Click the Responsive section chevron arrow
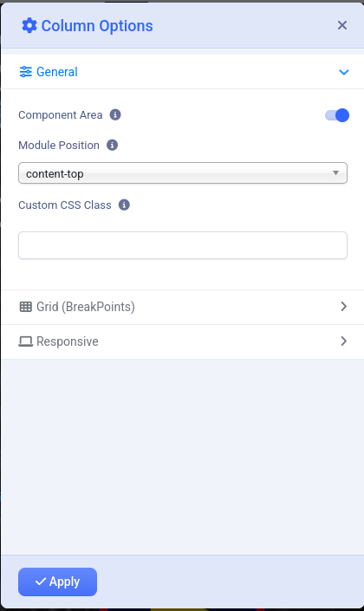This screenshot has height=611, width=364. pos(344,341)
